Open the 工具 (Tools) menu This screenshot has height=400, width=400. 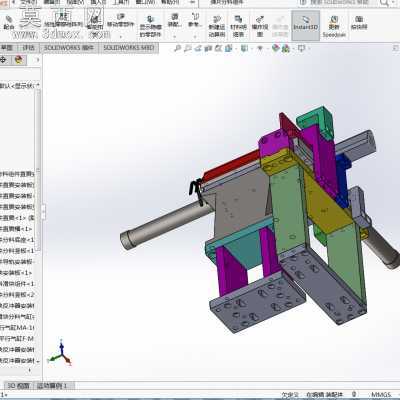(120, 2)
